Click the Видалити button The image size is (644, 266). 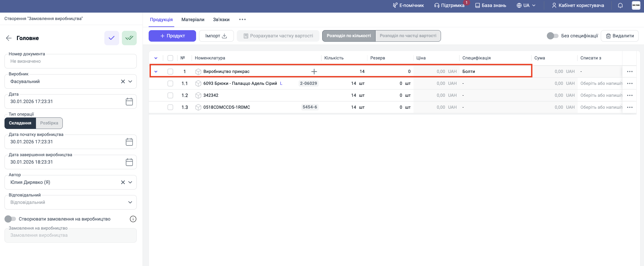[619, 36]
